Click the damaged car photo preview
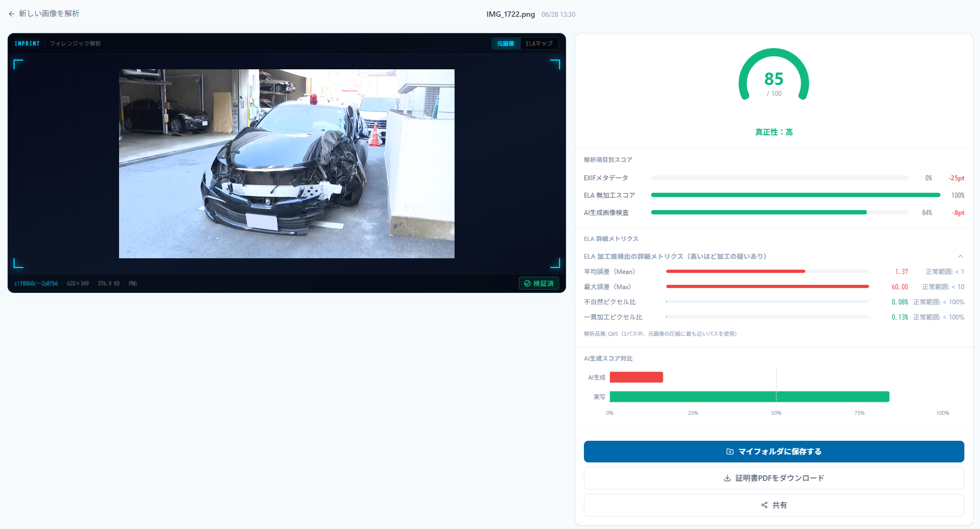980x529 pixels. [x=287, y=164]
